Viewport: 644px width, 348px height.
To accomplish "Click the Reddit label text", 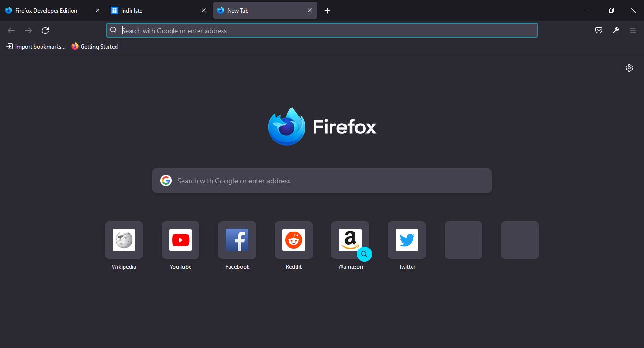I will 294,267.
